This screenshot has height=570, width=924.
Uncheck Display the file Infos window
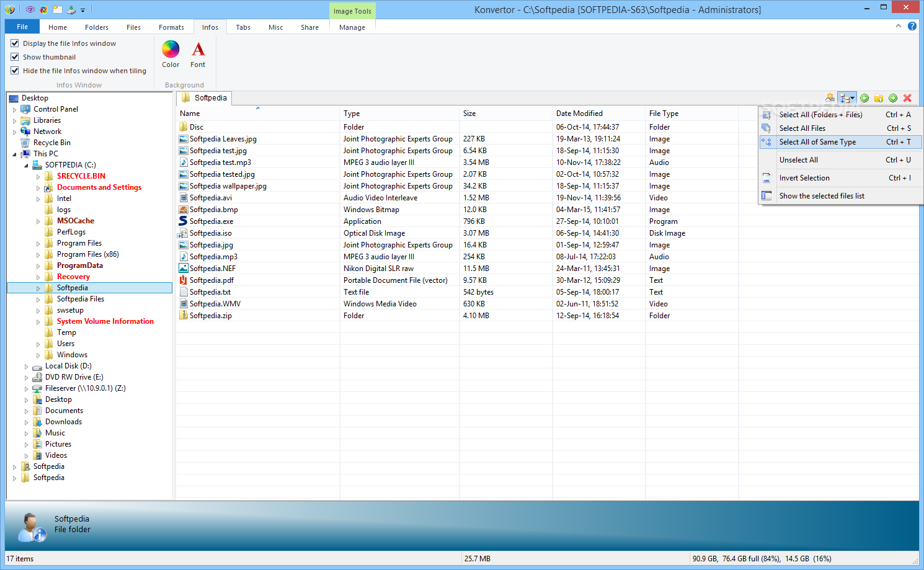(x=15, y=43)
